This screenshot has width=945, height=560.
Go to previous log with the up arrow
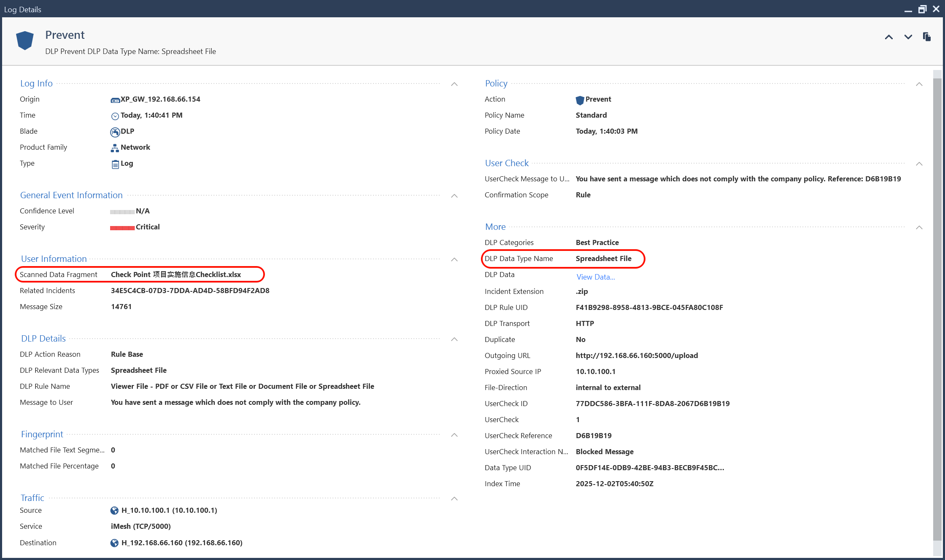(888, 37)
